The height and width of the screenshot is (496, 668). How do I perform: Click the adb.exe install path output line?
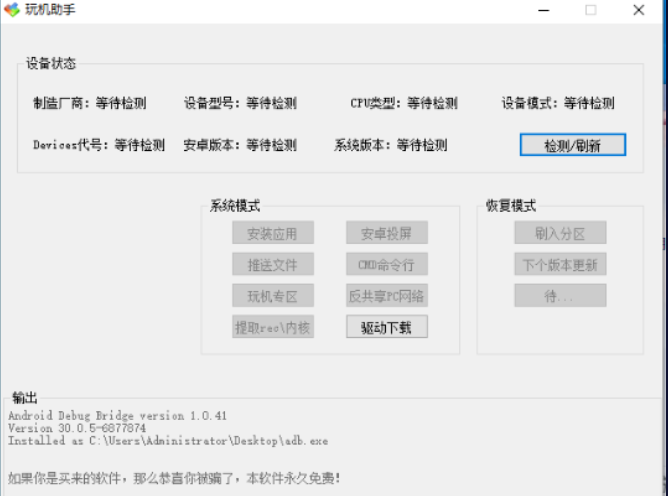tap(167, 440)
